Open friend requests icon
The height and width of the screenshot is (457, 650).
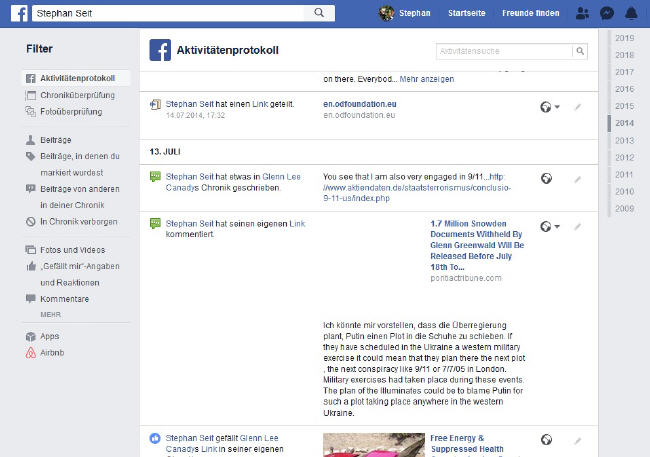(x=583, y=13)
